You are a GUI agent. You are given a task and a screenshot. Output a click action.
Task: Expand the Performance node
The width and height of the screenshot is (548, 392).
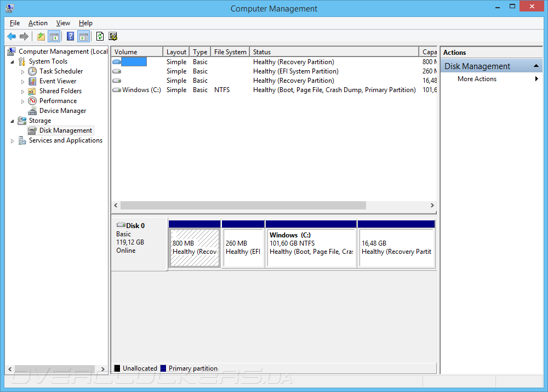(x=22, y=101)
